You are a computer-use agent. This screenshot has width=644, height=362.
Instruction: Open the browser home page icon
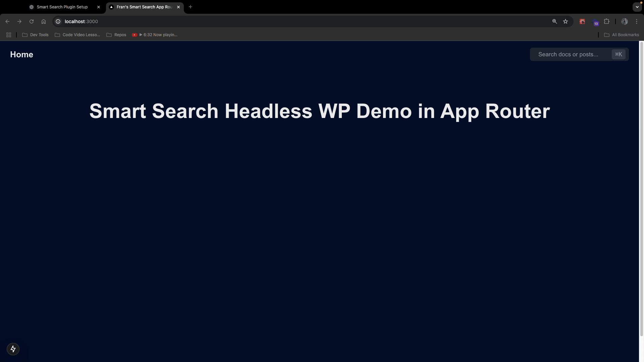[x=44, y=21]
